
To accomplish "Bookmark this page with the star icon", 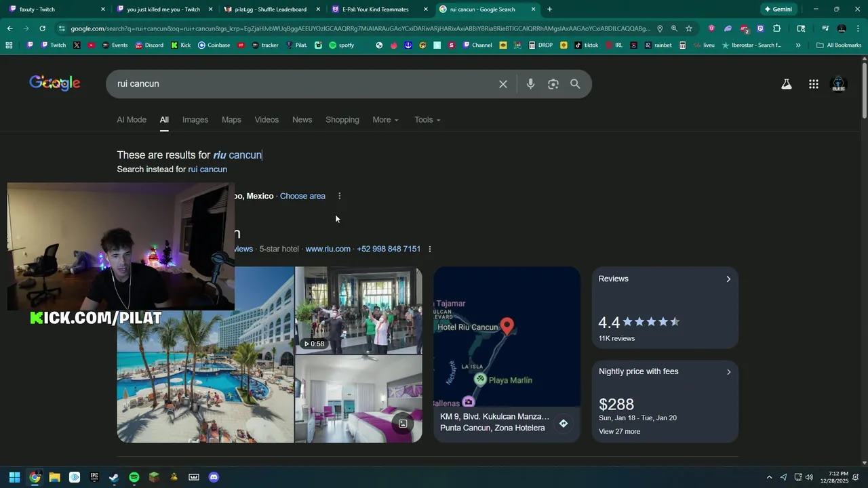I will [x=689, y=28].
